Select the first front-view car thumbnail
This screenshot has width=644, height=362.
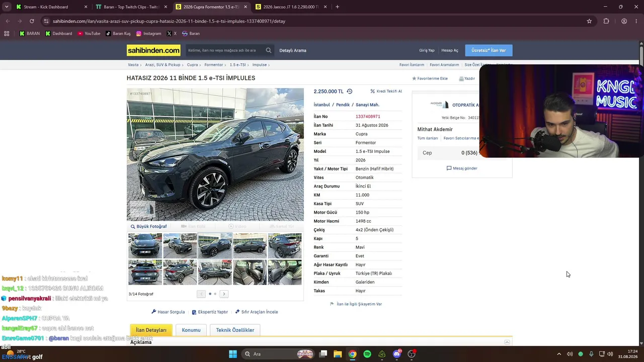tap(145, 246)
